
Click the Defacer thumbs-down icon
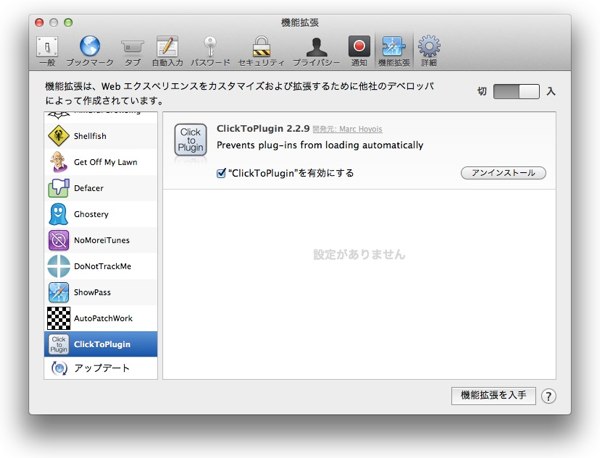pos(59,188)
